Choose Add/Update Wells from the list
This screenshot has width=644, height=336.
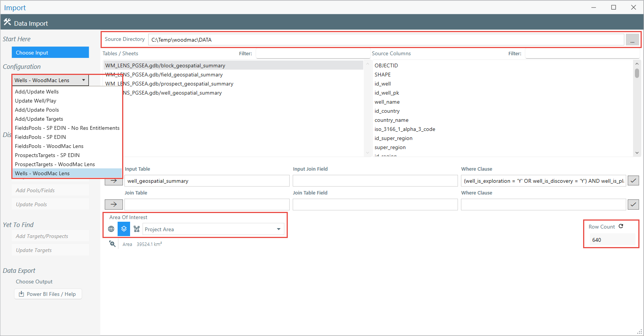[67, 92]
